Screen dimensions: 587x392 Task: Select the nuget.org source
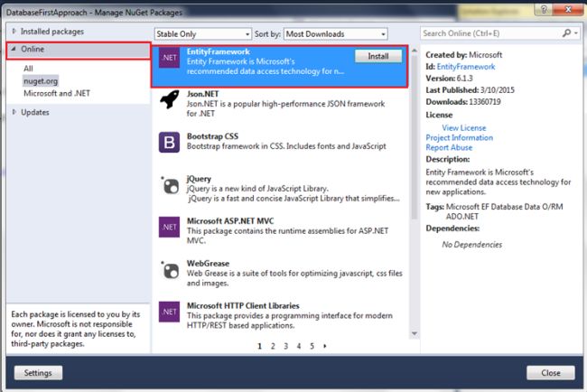pyautogui.click(x=41, y=81)
